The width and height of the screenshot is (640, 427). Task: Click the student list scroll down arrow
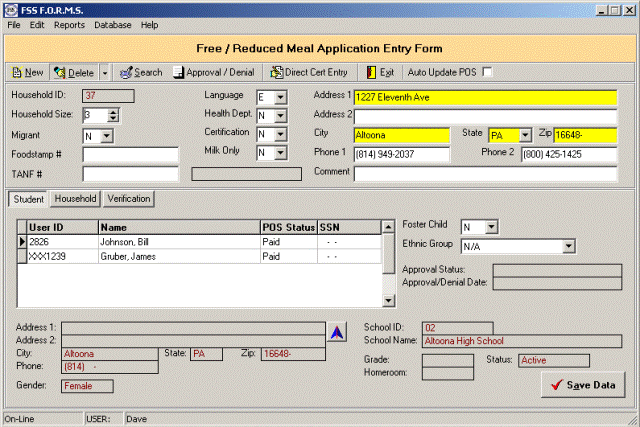(x=388, y=301)
